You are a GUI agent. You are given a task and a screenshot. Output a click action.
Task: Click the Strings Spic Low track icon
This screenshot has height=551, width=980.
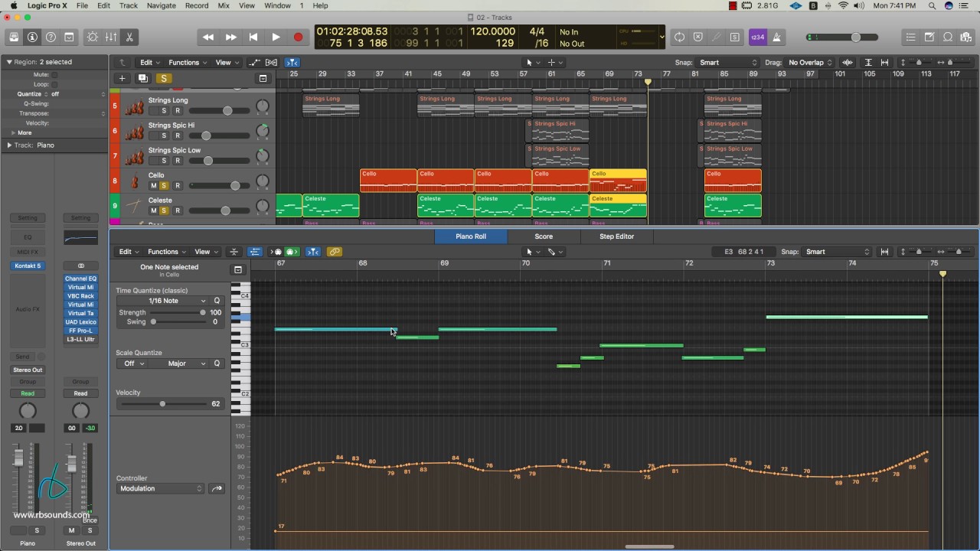click(134, 156)
